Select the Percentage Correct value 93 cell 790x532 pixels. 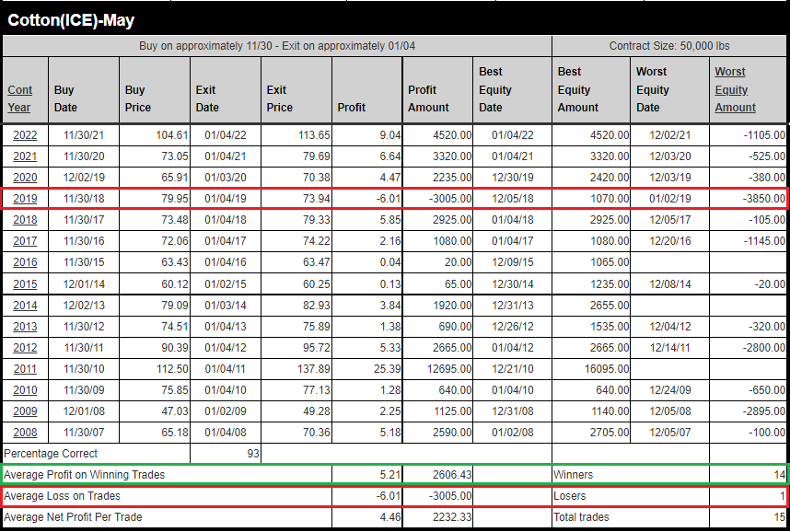(x=226, y=454)
